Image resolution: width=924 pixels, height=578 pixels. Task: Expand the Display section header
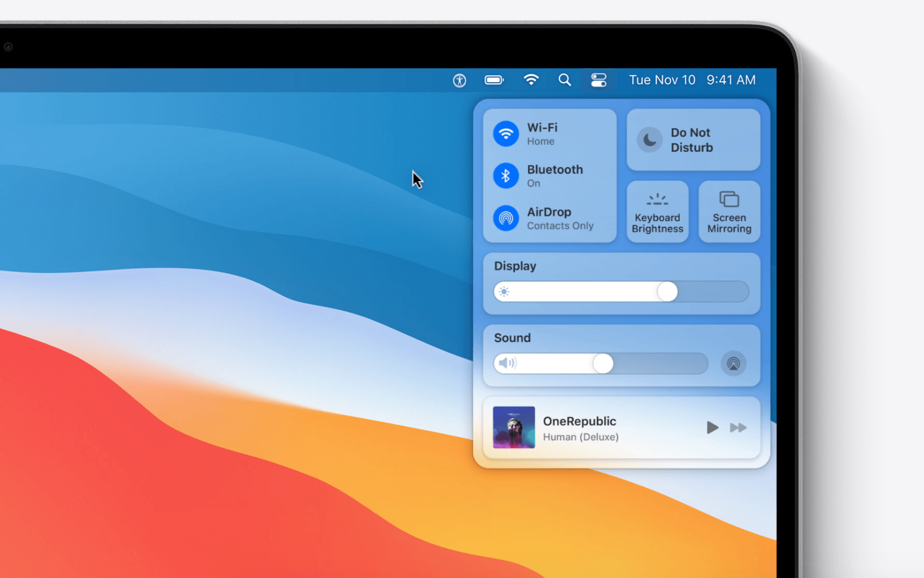[x=515, y=266]
